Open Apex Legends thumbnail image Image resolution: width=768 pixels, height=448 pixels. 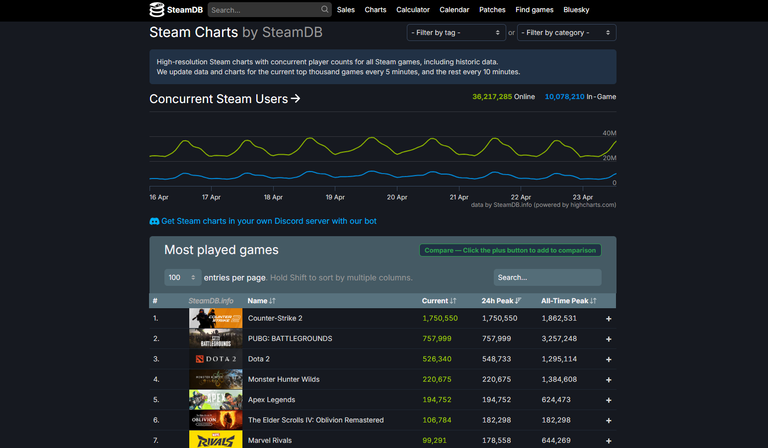pos(216,400)
